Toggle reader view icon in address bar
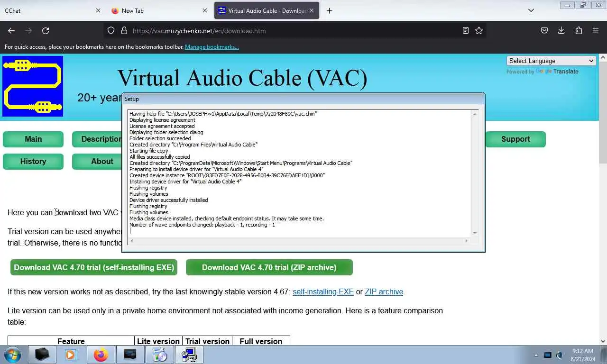607x364 pixels. [x=466, y=30]
